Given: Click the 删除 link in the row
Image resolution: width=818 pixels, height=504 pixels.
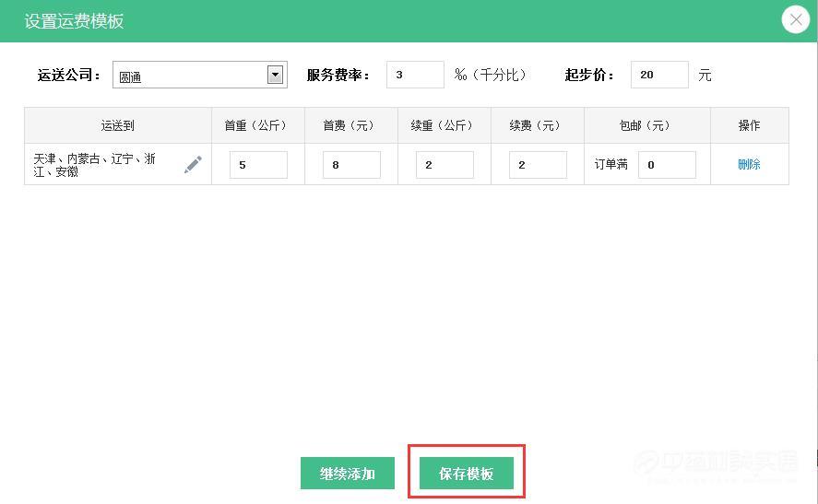Looking at the screenshot, I should [x=749, y=165].
